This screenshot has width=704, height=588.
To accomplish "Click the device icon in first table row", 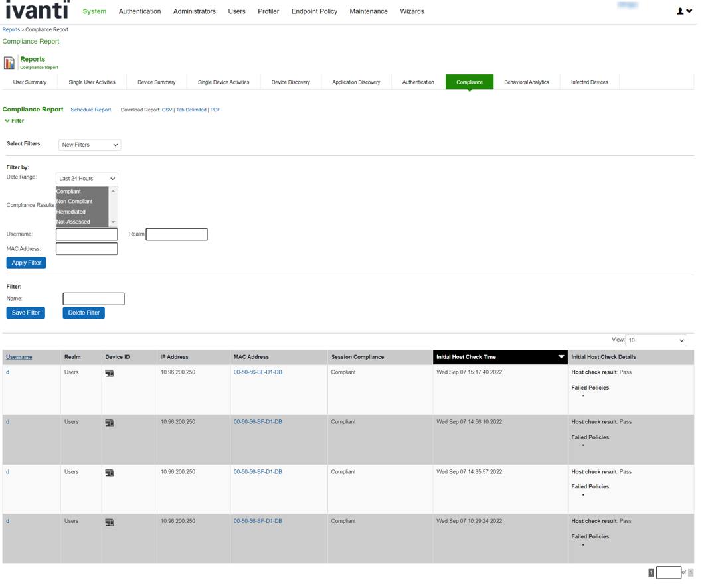I will tap(110, 373).
